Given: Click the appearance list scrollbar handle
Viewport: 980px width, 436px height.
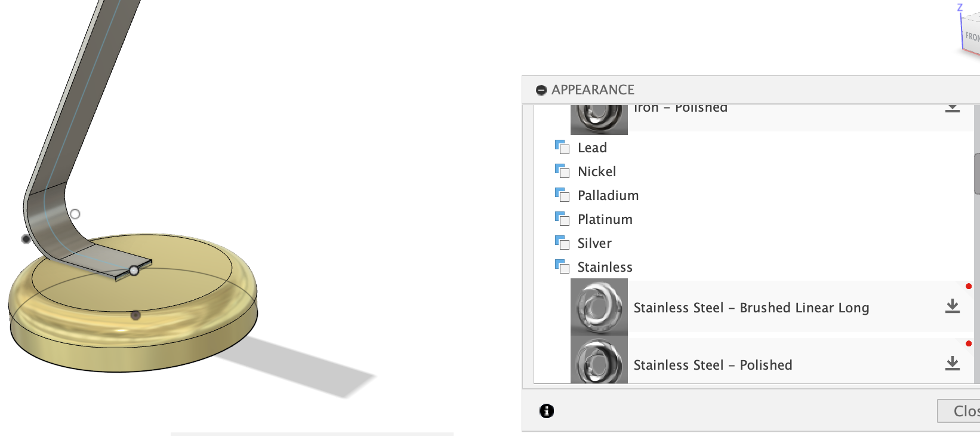Looking at the screenshot, I should tap(977, 173).
